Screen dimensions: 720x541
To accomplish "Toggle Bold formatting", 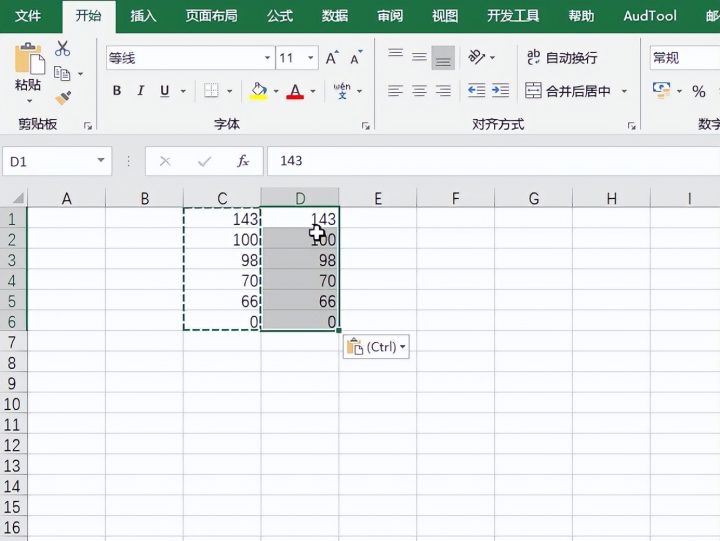I will tap(117, 90).
